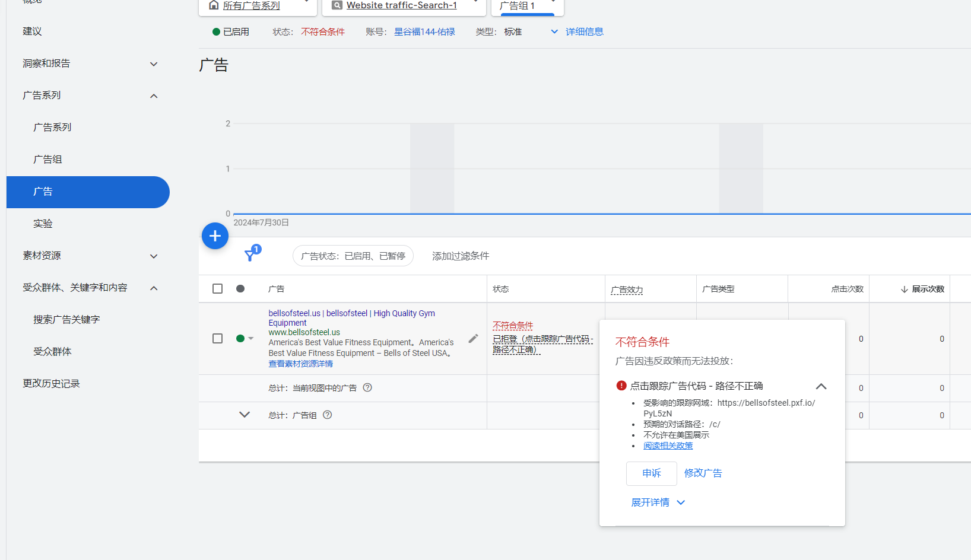Expand details in the policy popup

click(x=658, y=502)
